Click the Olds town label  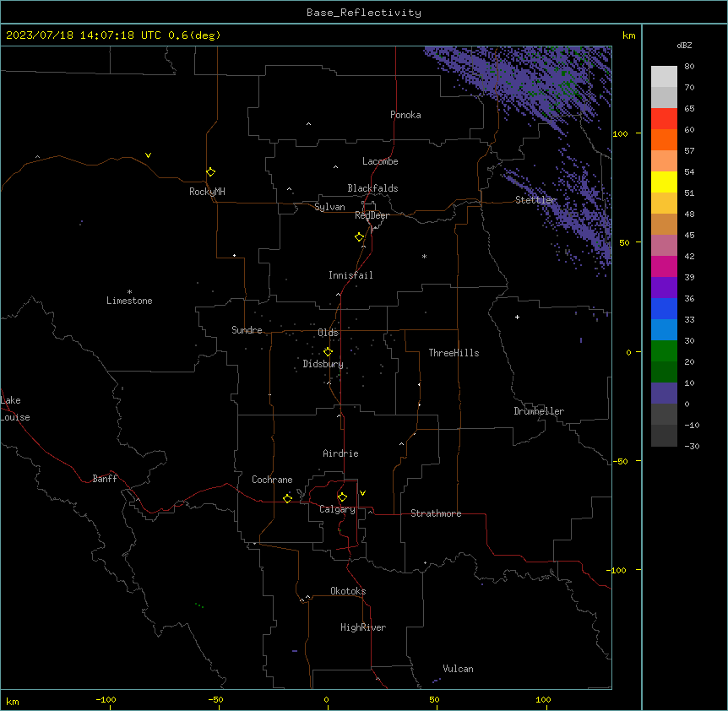[328, 333]
